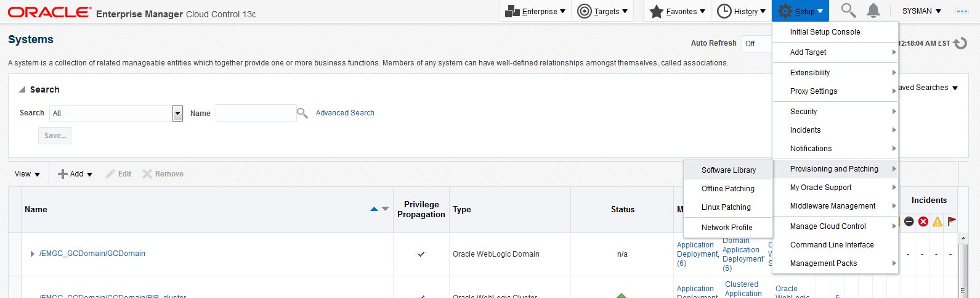Screen dimensions: 980x298
Task: Click the page refresh arrow icon
Action: point(960,43)
